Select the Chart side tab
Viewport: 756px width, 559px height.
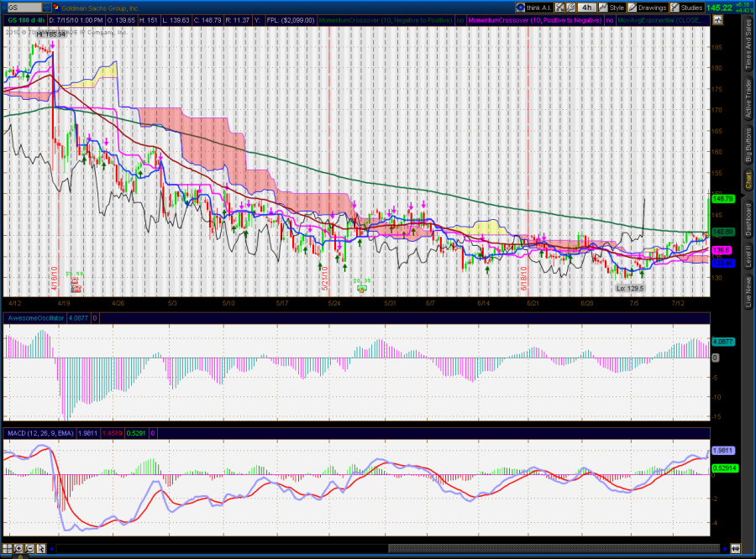click(x=748, y=180)
